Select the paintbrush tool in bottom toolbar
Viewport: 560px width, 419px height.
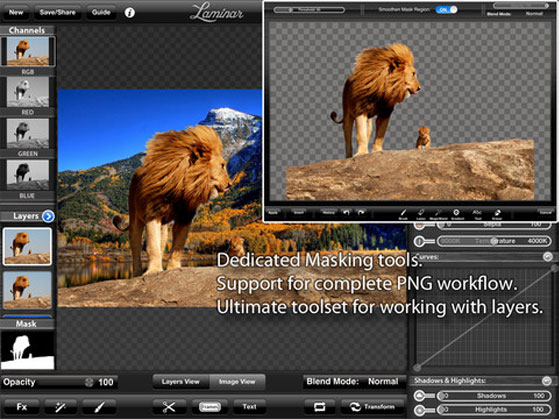(99, 406)
